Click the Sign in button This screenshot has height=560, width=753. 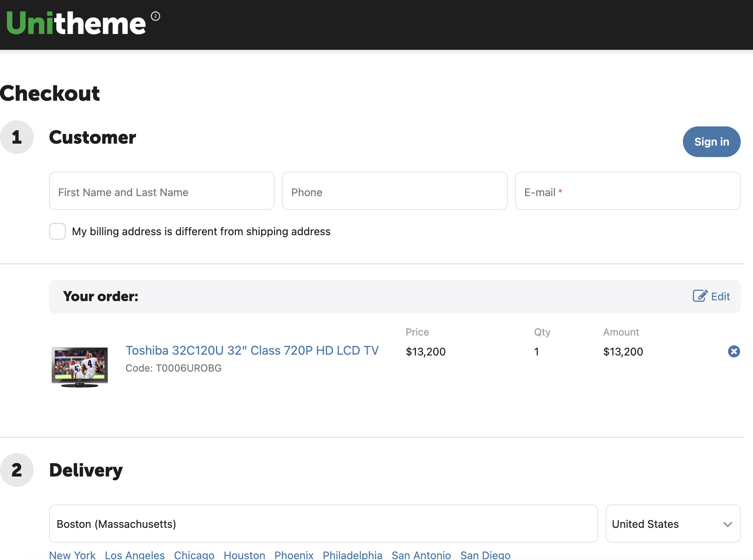tap(711, 142)
